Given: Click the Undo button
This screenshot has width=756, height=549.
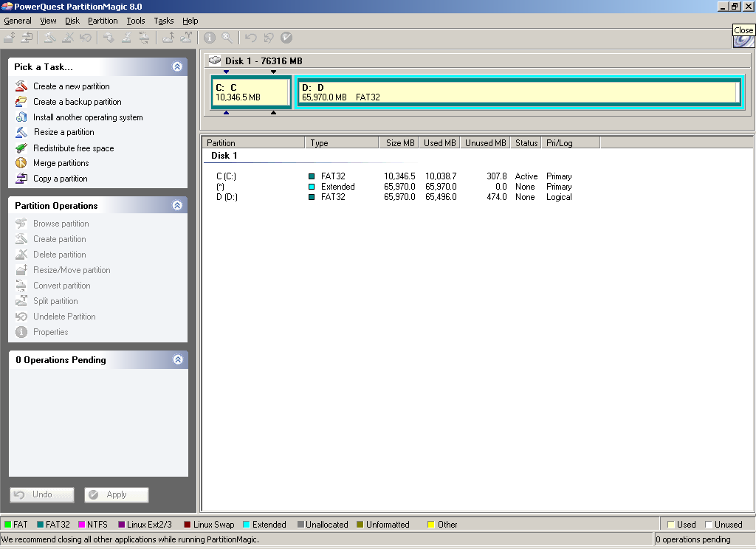Looking at the screenshot, I should point(42,494).
